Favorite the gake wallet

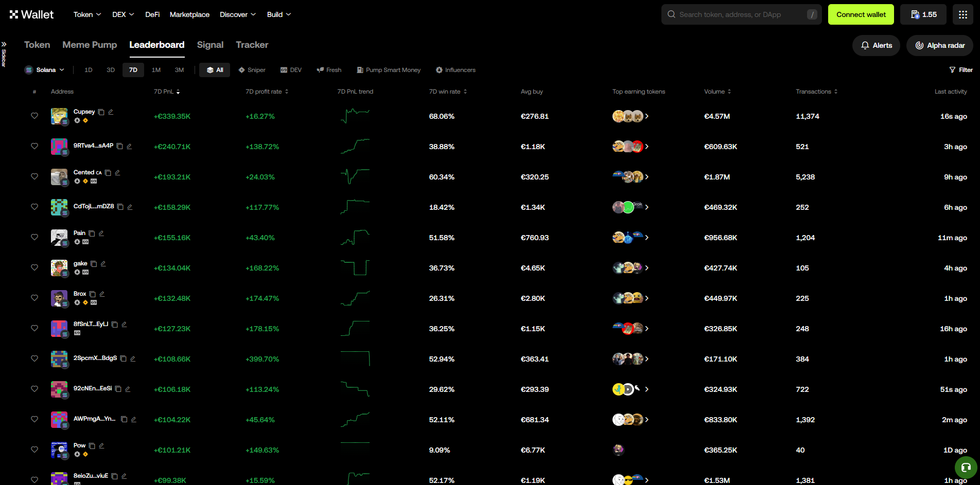point(34,267)
